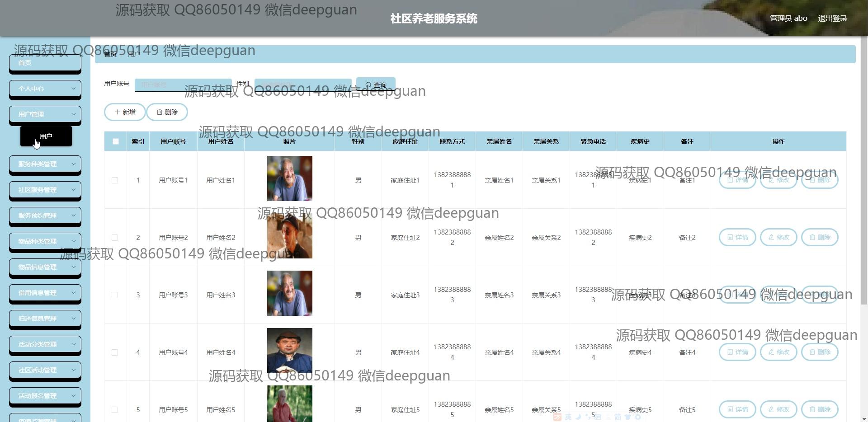Viewport: 868px width, 422px height.
Task: Collapse the 用户管理 sidebar menu
Action: (45, 114)
